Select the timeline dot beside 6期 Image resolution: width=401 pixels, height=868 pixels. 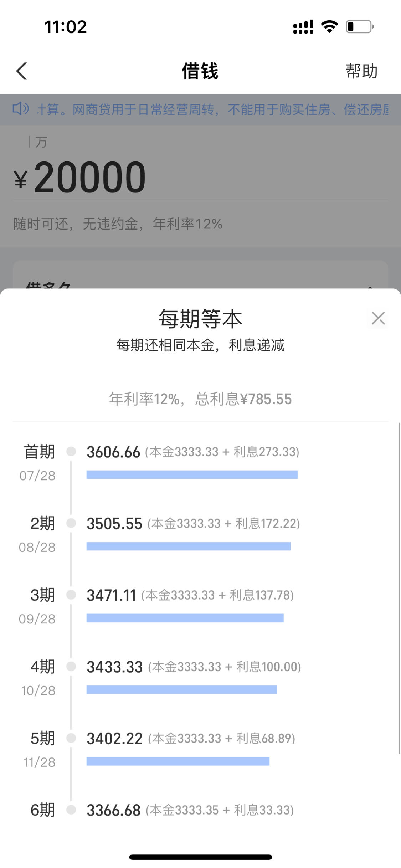71,809
